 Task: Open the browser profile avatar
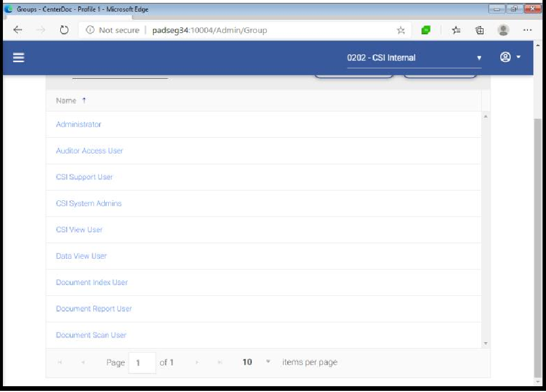click(503, 30)
